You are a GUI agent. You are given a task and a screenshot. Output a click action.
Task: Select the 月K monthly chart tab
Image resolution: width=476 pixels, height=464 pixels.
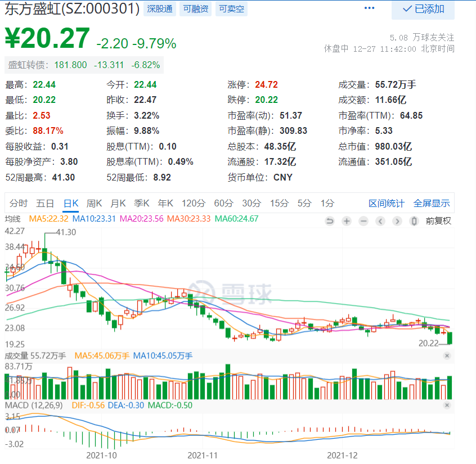coord(118,204)
